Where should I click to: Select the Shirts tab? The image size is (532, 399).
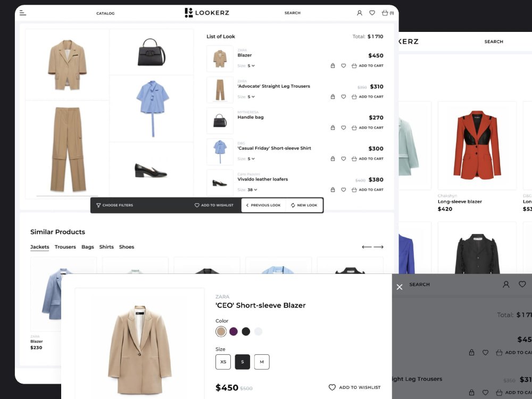pos(106,247)
